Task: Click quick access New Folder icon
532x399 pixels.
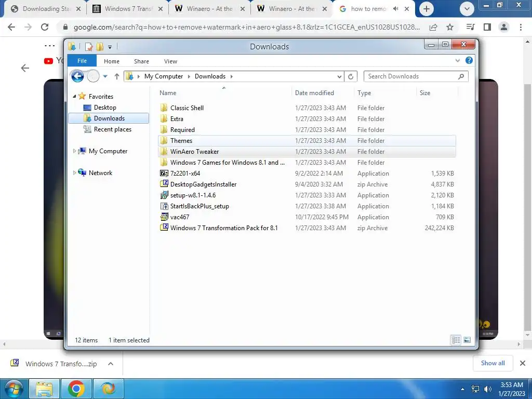Action: 100,47
